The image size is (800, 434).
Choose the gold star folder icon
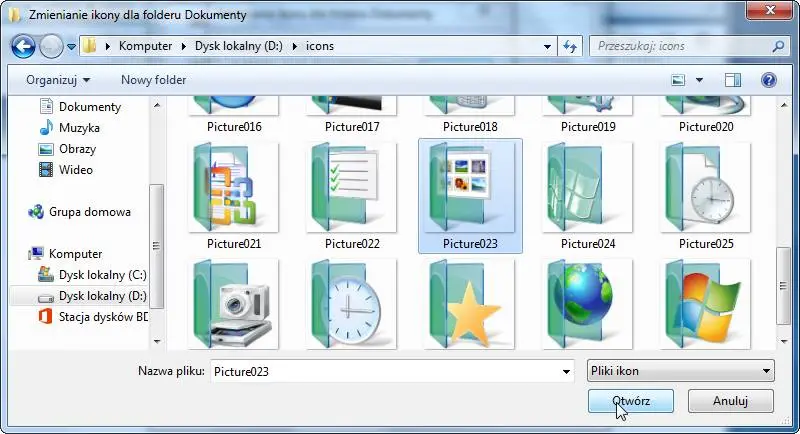pos(469,304)
